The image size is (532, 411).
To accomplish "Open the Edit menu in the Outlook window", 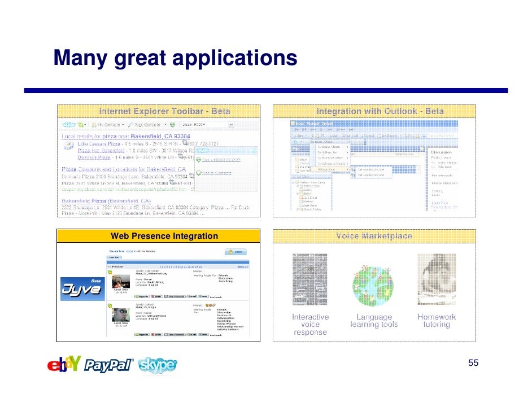I will [304, 129].
